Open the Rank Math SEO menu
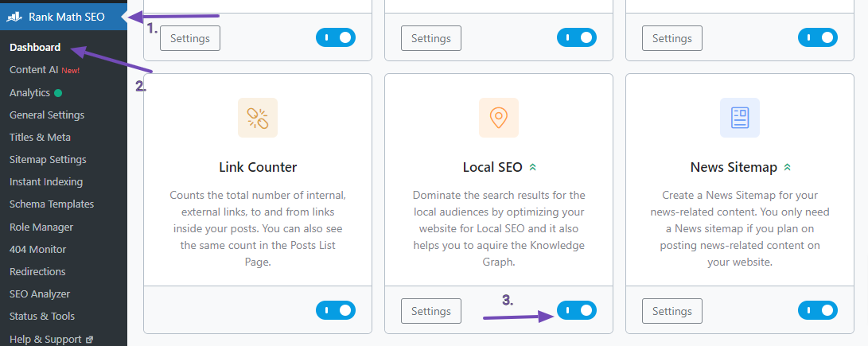The image size is (868, 346). tap(64, 17)
